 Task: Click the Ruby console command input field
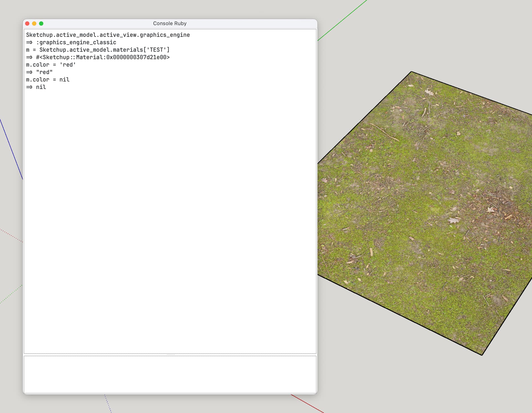170,374
